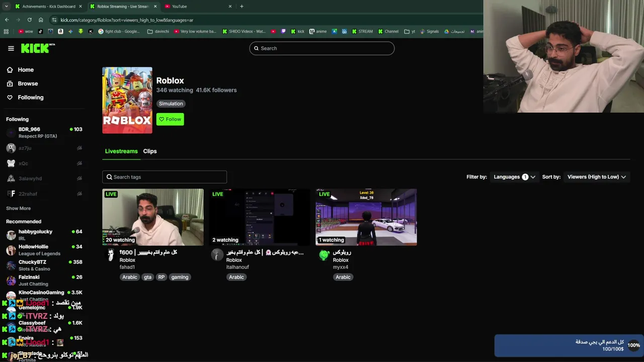Open Falzinski recommended channel

[x=44, y=280]
